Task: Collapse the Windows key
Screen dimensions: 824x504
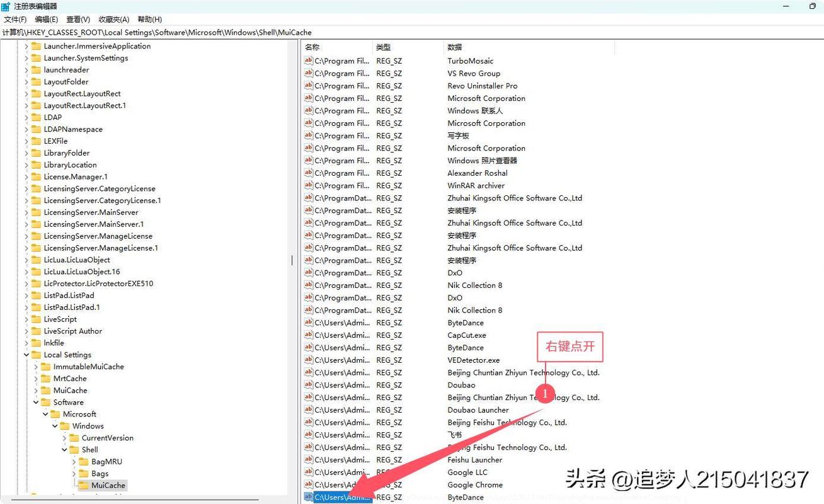Action: point(54,426)
